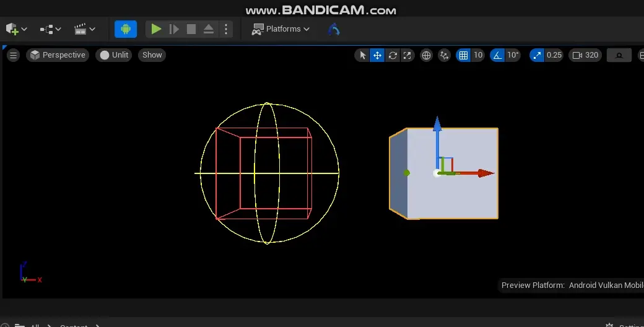Open the Platforms dropdown
Image resolution: width=644 pixels, height=327 pixels.
click(x=281, y=29)
